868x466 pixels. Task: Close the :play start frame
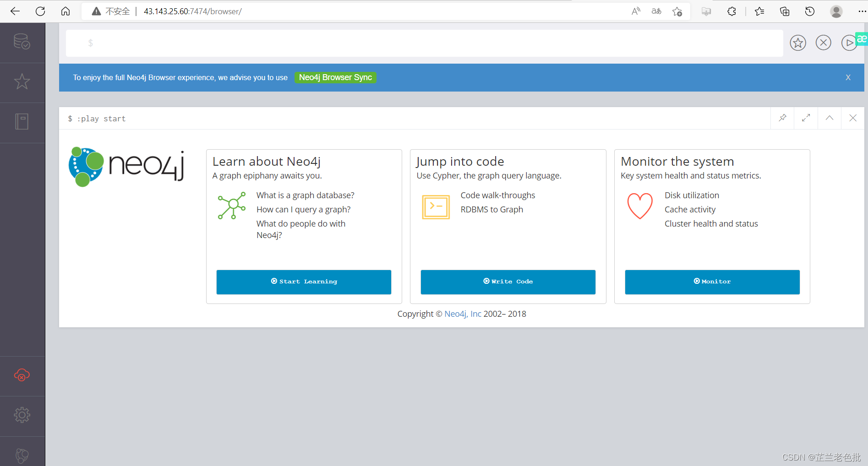(853, 118)
